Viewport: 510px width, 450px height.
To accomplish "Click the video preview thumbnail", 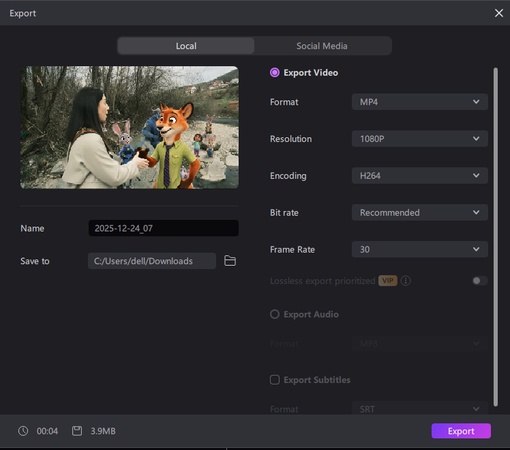I will pyautogui.click(x=129, y=127).
